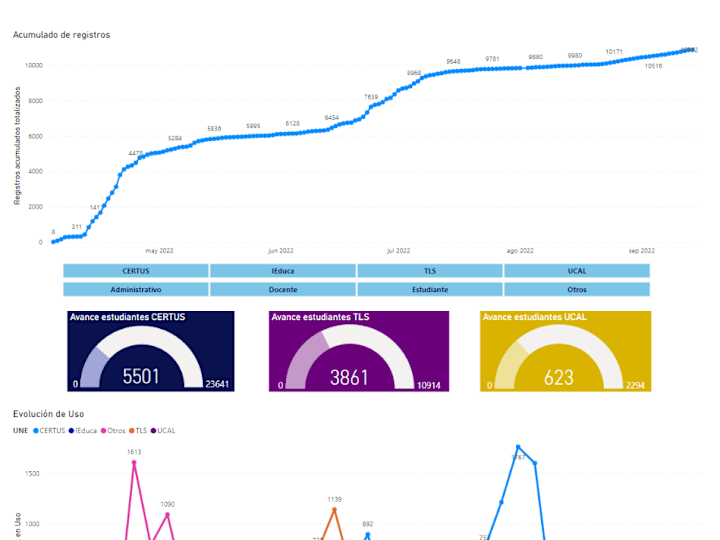
Task: Select the CERTUS slicer button
Action: click(136, 271)
